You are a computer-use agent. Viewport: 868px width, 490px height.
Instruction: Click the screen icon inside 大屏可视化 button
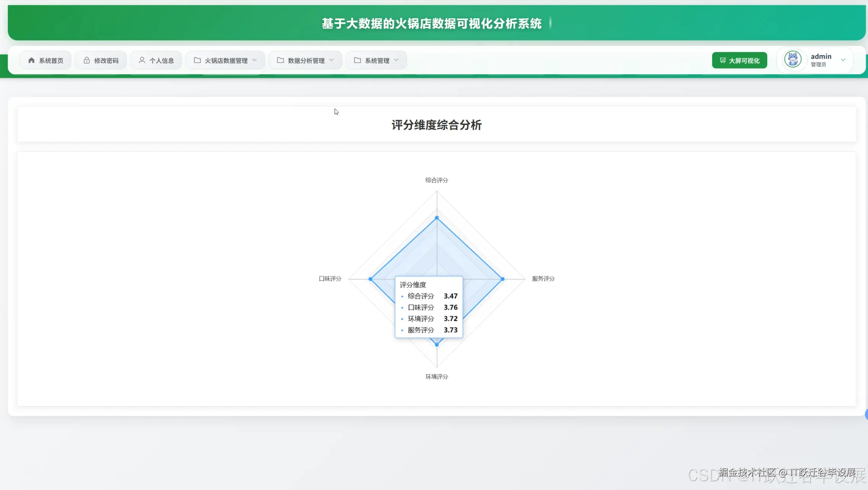click(723, 60)
